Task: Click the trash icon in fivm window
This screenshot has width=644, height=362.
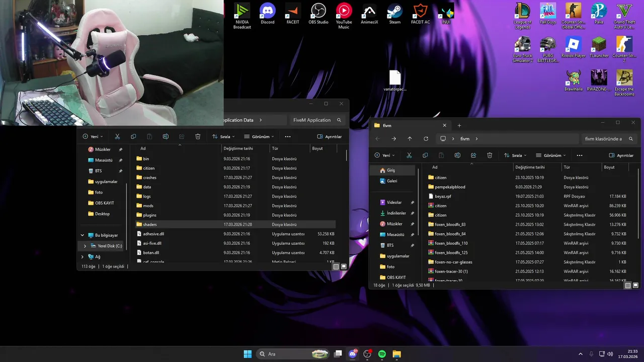Action: point(490,155)
